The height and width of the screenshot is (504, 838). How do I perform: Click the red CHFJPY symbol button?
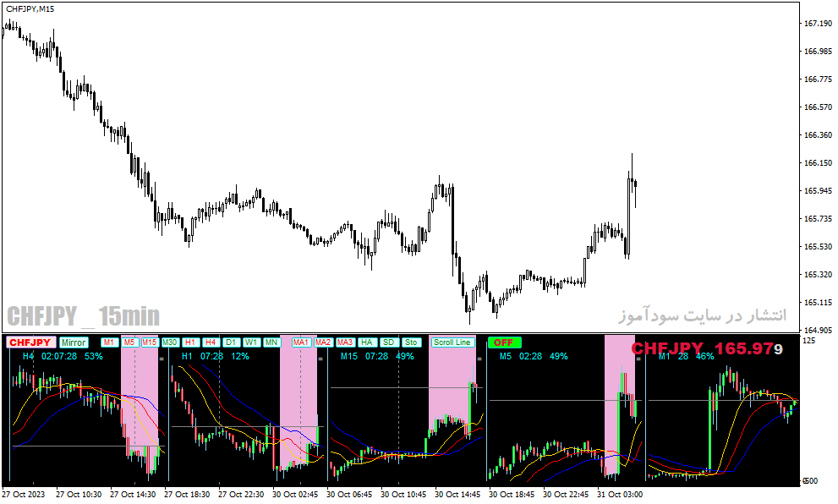pyautogui.click(x=30, y=342)
